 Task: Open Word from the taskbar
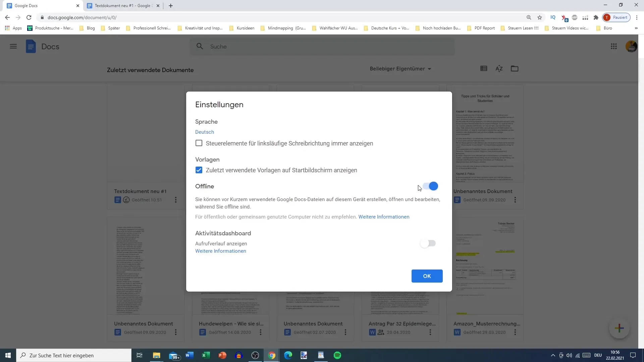pyautogui.click(x=190, y=355)
